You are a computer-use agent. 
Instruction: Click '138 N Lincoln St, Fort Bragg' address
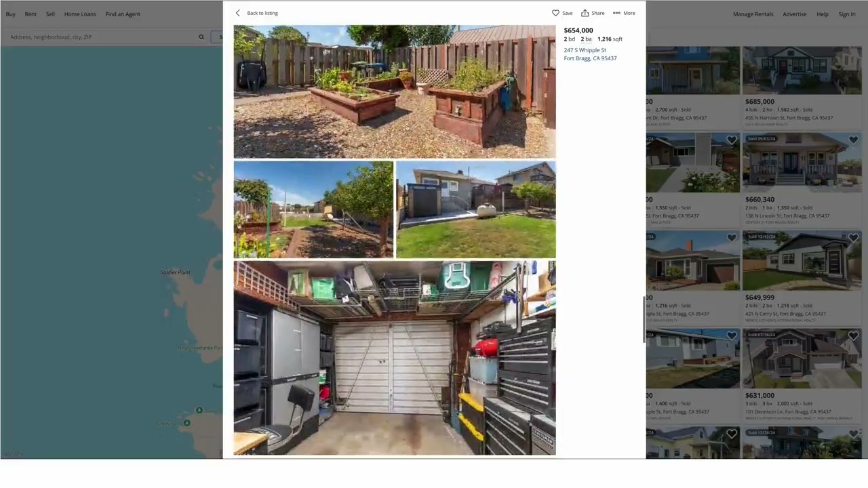click(x=787, y=216)
